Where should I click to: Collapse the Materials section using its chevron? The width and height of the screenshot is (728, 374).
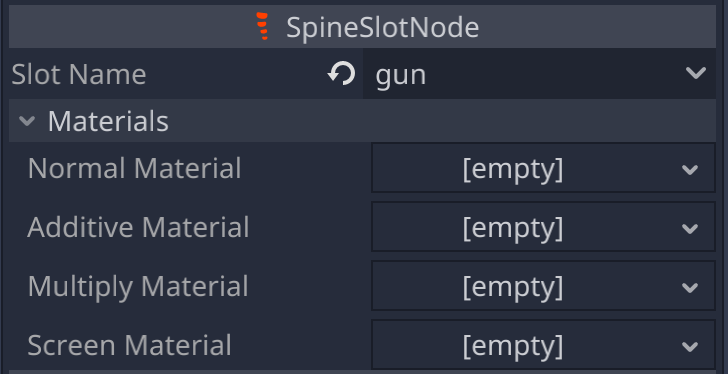[x=27, y=121]
